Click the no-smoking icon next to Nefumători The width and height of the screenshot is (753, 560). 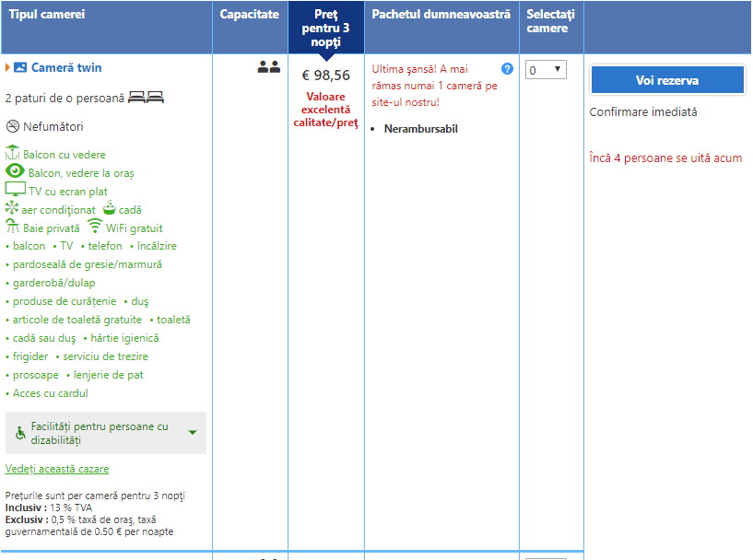[x=12, y=127]
